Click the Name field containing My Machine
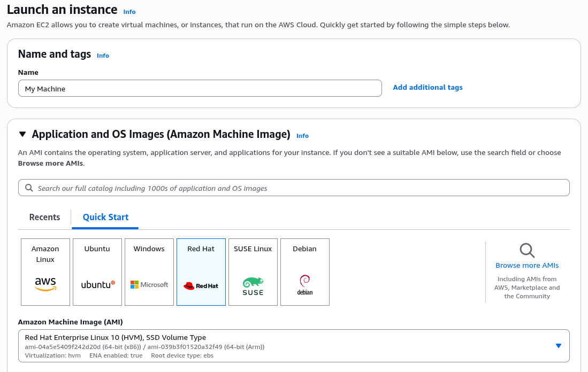 pyautogui.click(x=200, y=89)
